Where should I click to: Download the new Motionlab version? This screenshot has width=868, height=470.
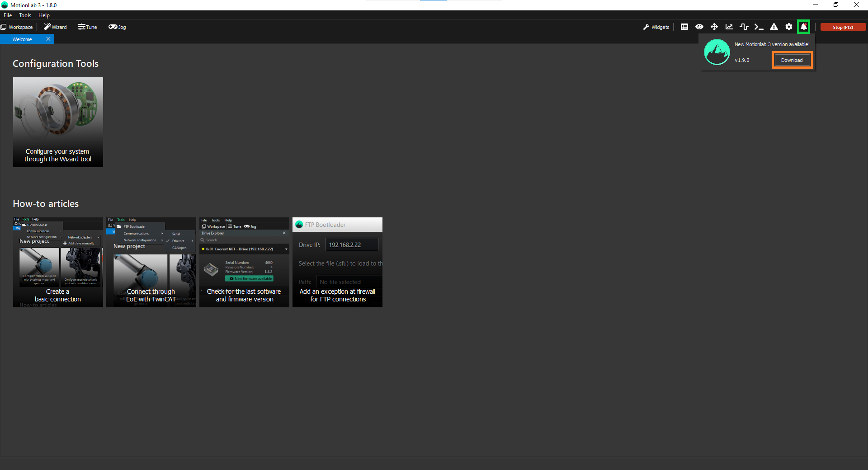click(x=792, y=60)
